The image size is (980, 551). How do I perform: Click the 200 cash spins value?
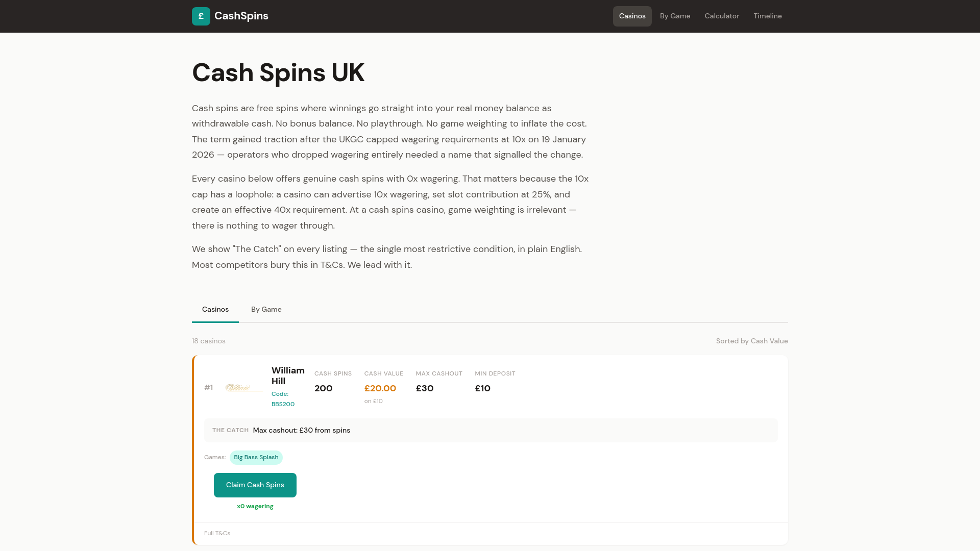click(x=324, y=389)
